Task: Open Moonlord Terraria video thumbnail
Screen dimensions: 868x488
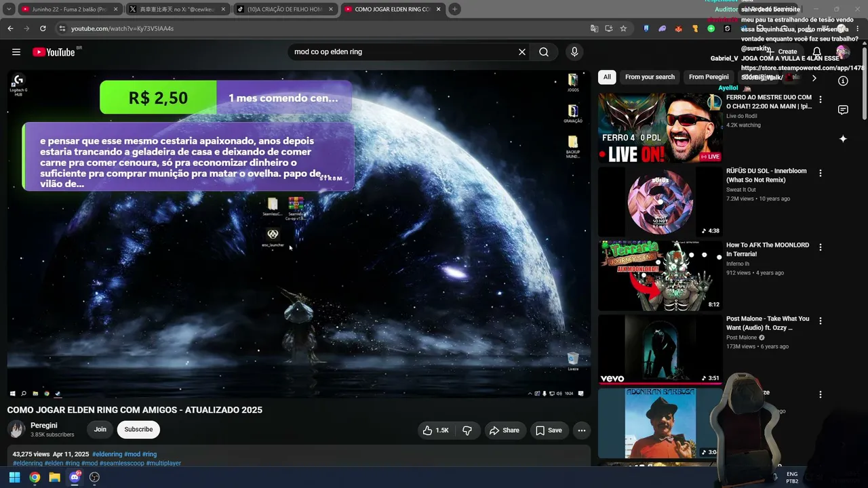Action: coord(660,275)
